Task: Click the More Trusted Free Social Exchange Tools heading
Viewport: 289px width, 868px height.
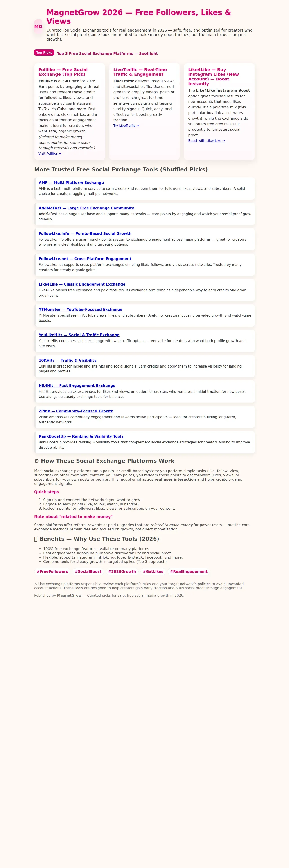Action: pos(121,169)
